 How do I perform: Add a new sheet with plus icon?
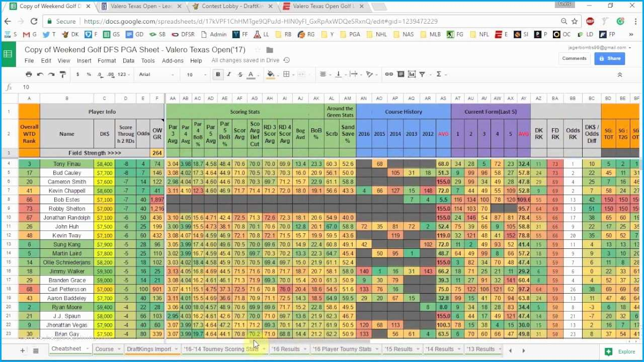(22, 350)
